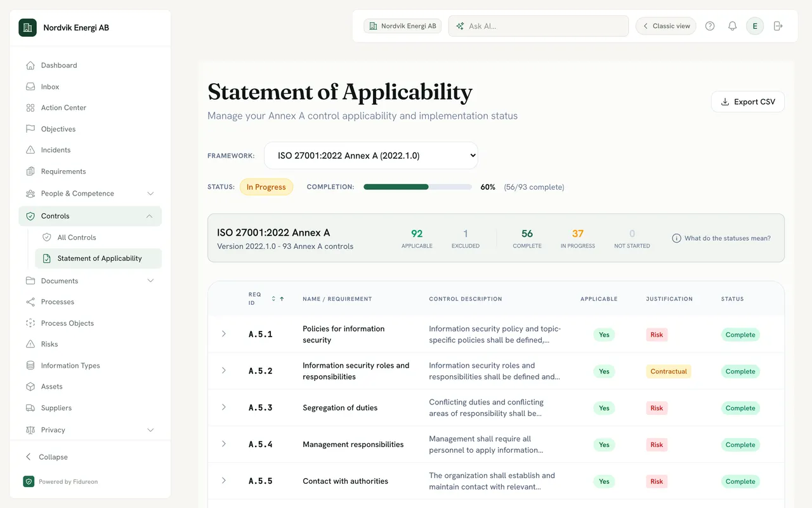This screenshot has width=812, height=508.
Task: Click the Contractual justification badge
Action: 669,371
